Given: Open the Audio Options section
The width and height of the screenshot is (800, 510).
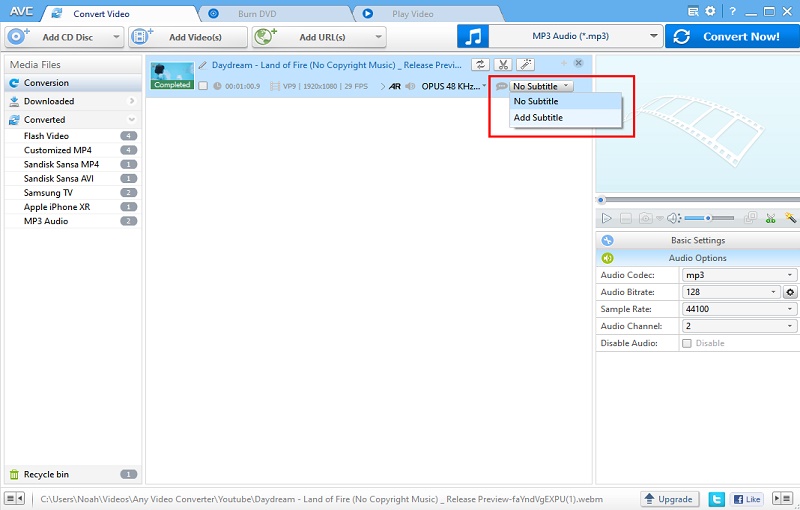Looking at the screenshot, I should click(697, 258).
